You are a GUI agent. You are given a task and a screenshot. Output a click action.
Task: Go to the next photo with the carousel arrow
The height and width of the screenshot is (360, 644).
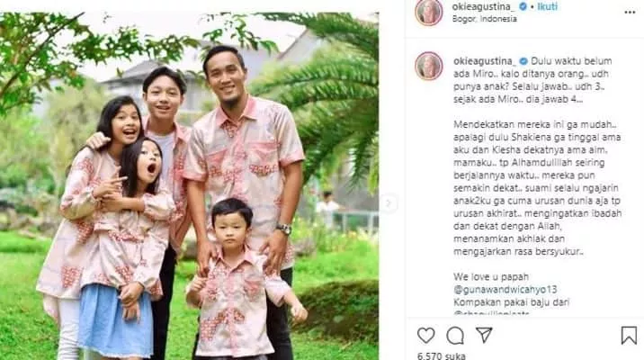click(x=389, y=203)
